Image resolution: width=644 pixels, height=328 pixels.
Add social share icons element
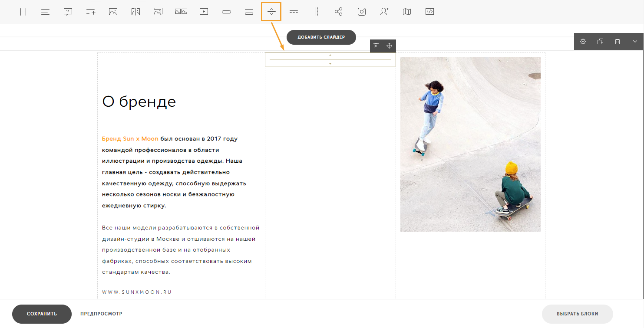coord(339,12)
